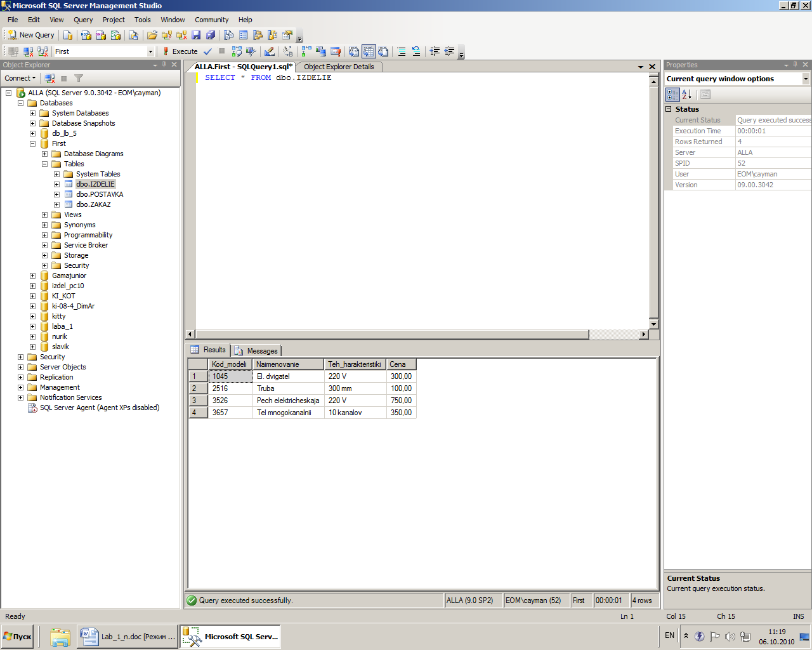Open the Пуск Start button

[18, 637]
